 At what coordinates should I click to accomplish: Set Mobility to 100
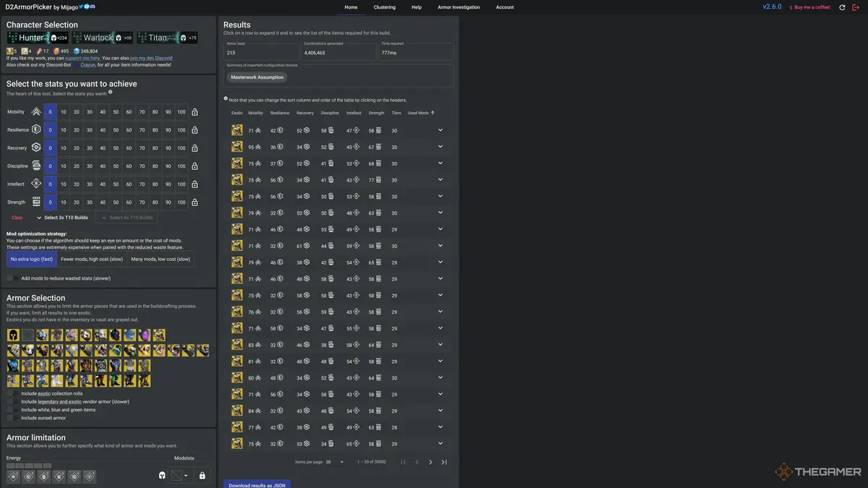[x=181, y=112]
